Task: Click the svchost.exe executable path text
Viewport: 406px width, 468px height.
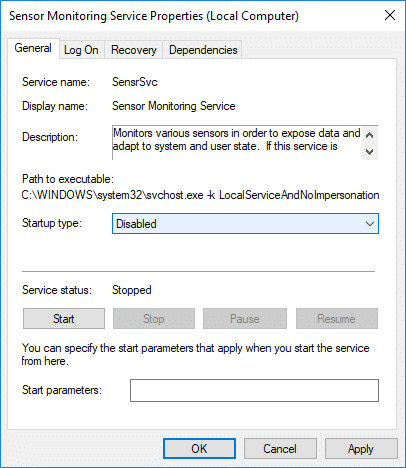Action: pos(200,195)
